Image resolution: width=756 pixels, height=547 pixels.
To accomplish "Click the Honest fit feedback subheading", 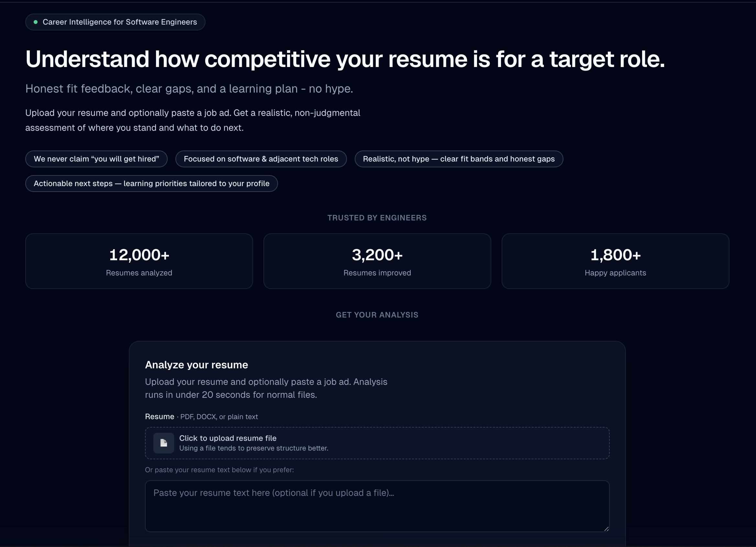I will coord(189,89).
